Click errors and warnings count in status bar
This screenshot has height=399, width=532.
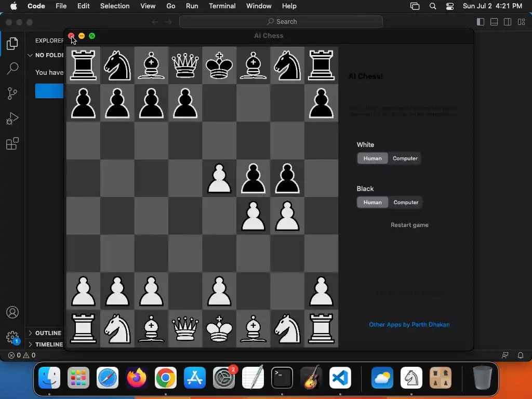click(x=22, y=355)
